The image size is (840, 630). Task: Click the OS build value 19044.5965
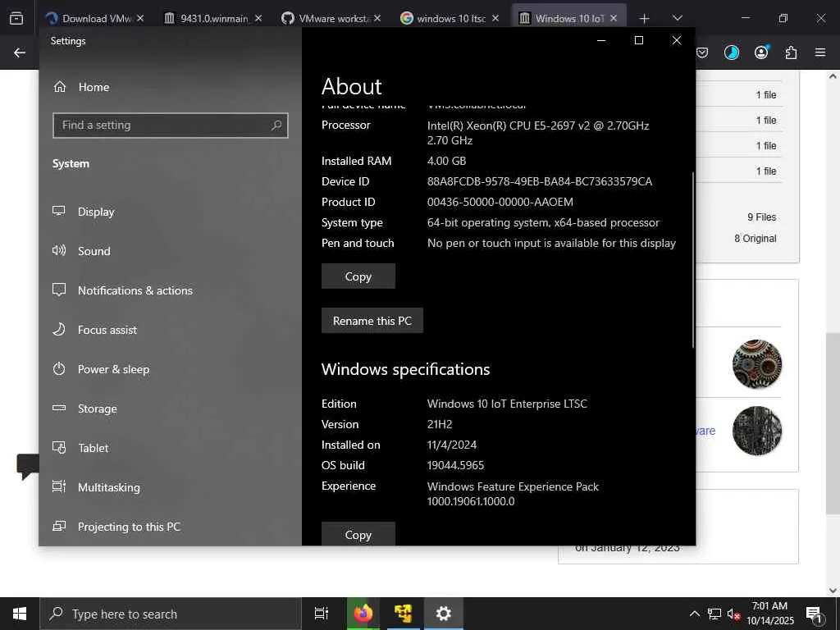pos(455,466)
